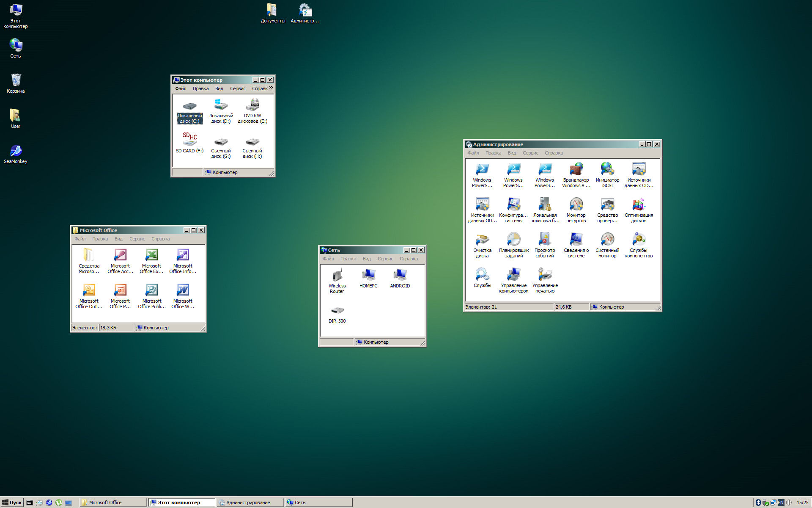Click the Wireless Router network icon
The width and height of the screenshot is (812, 508).
point(337,275)
